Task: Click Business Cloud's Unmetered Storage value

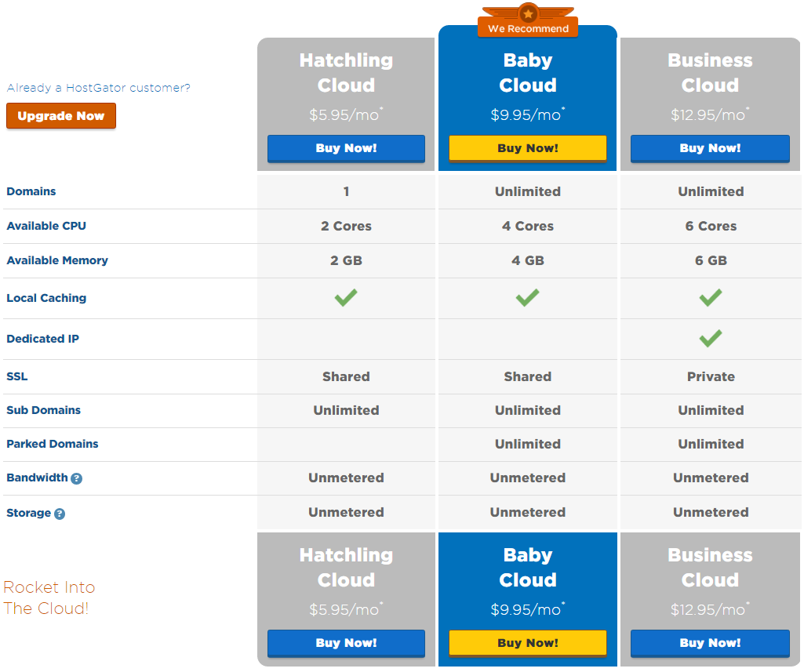Action: pos(711,513)
